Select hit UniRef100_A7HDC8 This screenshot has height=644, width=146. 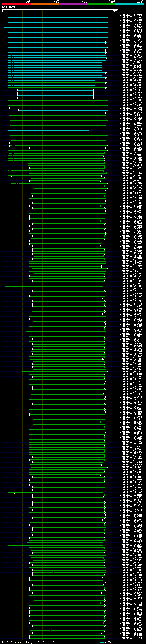coord(131,178)
